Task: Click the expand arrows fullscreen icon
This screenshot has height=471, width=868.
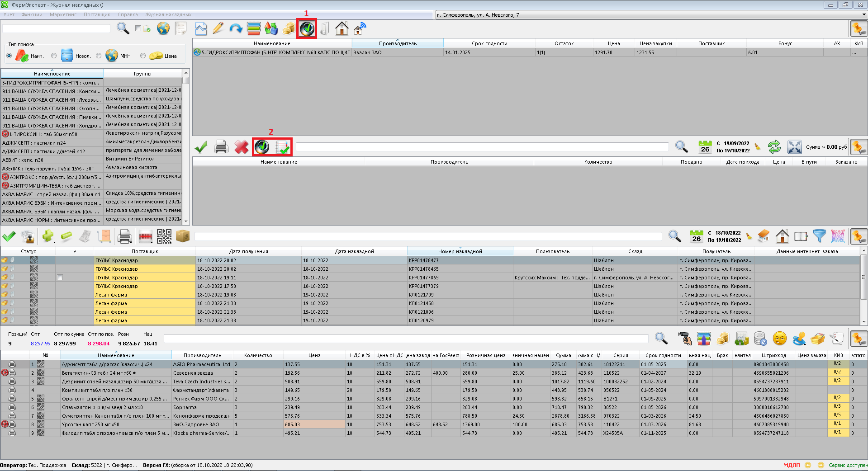Action: tap(794, 147)
